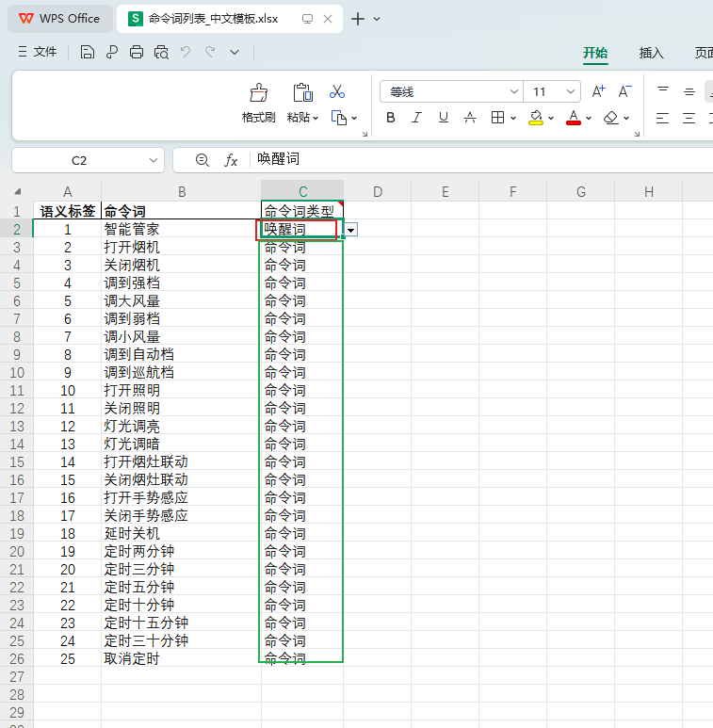
Task: Click the increase font size icon
Action: tap(599, 91)
